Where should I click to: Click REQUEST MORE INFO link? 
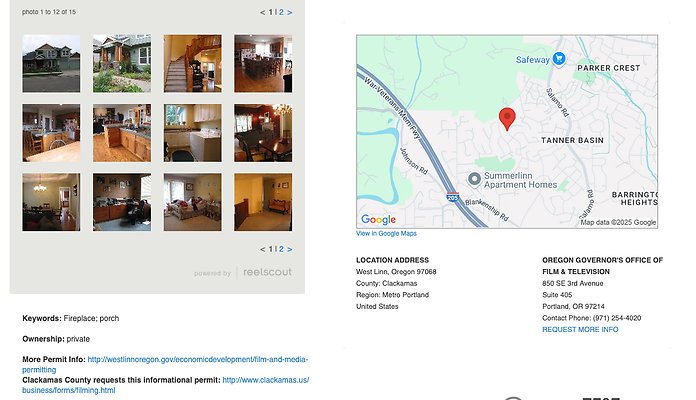580,329
